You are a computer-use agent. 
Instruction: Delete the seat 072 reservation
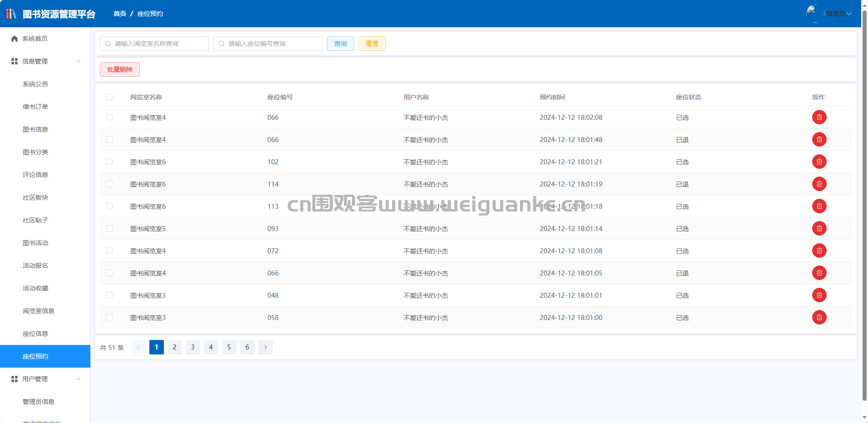click(x=819, y=251)
